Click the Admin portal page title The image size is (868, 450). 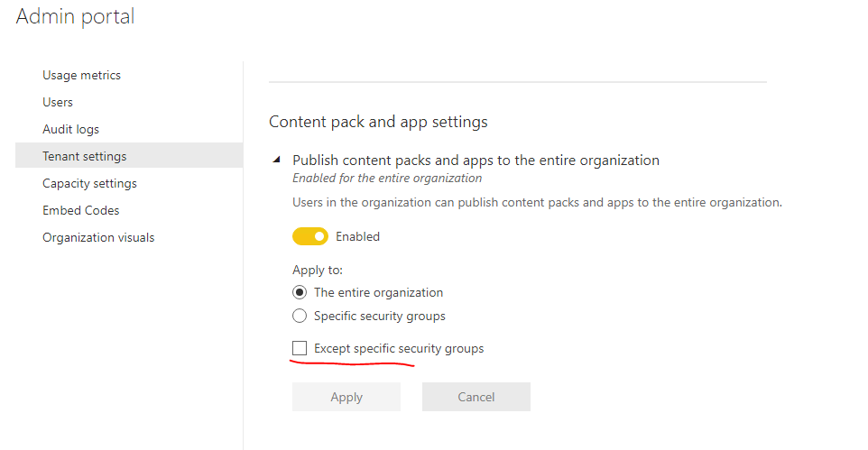coord(75,16)
